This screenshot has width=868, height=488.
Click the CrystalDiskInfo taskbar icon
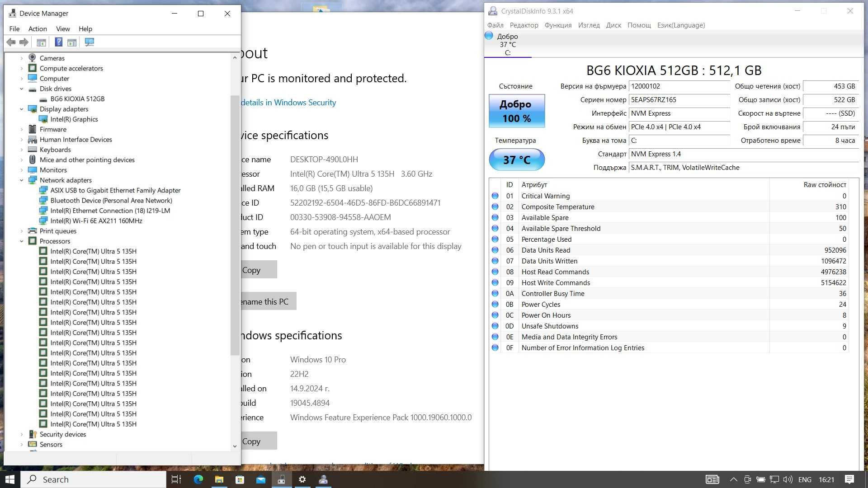pyautogui.click(x=323, y=479)
